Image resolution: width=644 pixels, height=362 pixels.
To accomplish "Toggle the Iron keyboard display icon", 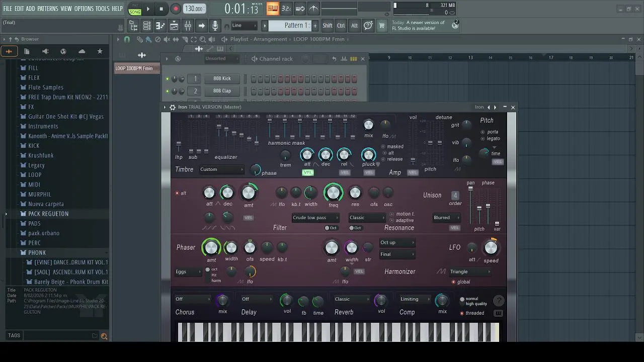I will 498,313.
